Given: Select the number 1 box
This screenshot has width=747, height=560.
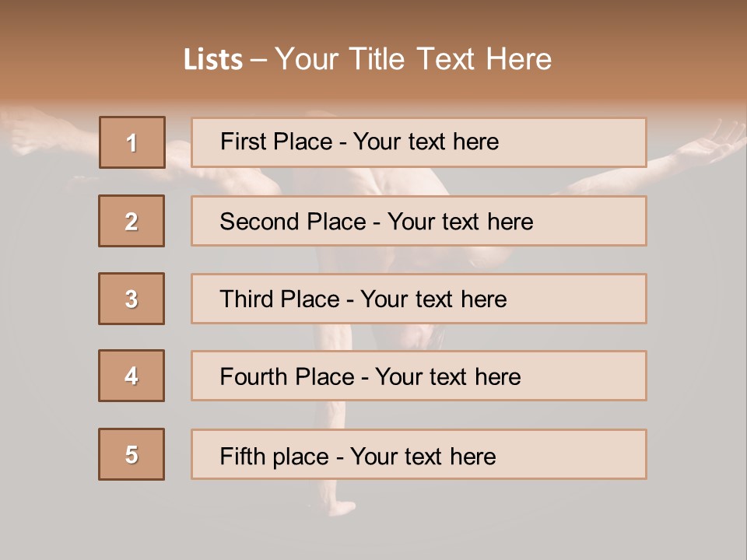Looking at the screenshot, I should [x=132, y=142].
